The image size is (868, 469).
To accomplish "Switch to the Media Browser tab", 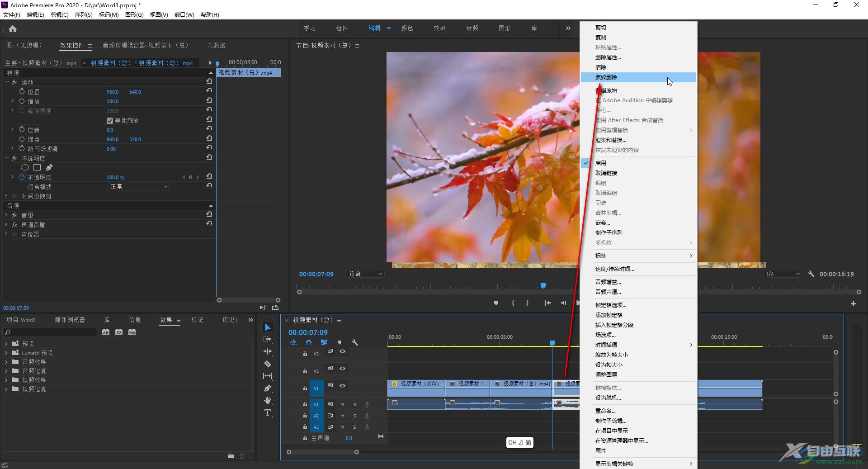I will [x=70, y=320].
